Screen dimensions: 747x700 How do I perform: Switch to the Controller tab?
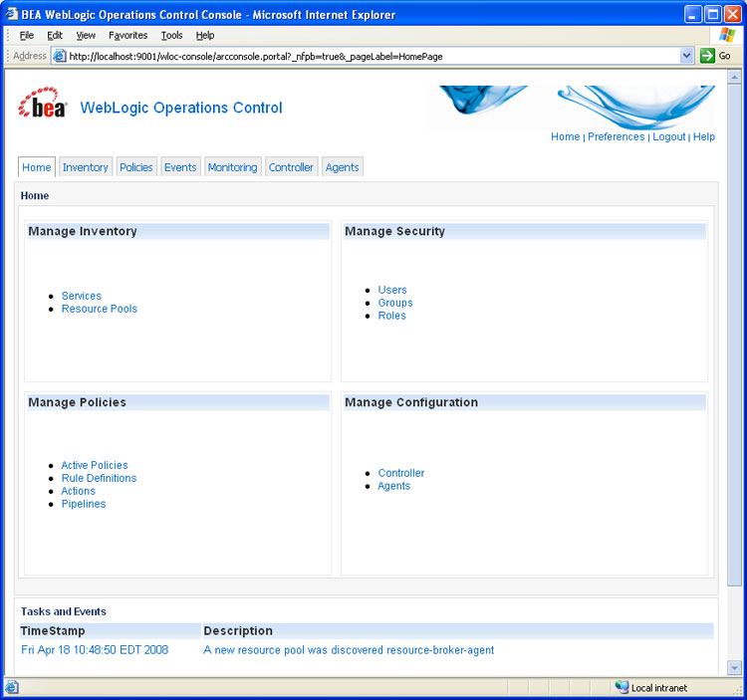(291, 167)
